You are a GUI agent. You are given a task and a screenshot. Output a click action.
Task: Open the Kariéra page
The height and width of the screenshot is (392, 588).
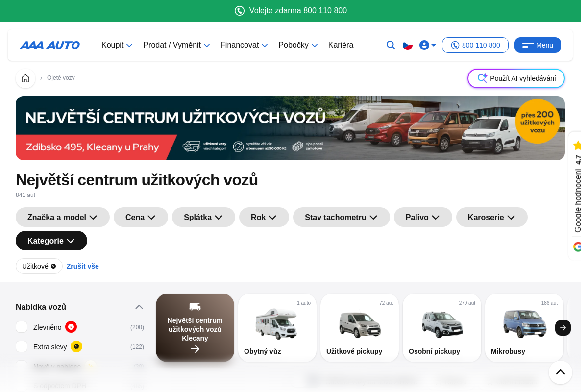click(x=341, y=45)
